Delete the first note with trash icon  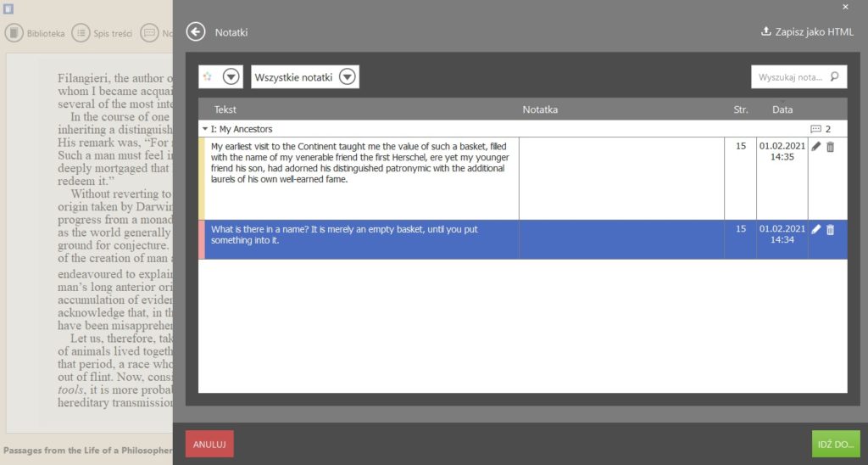(831, 147)
